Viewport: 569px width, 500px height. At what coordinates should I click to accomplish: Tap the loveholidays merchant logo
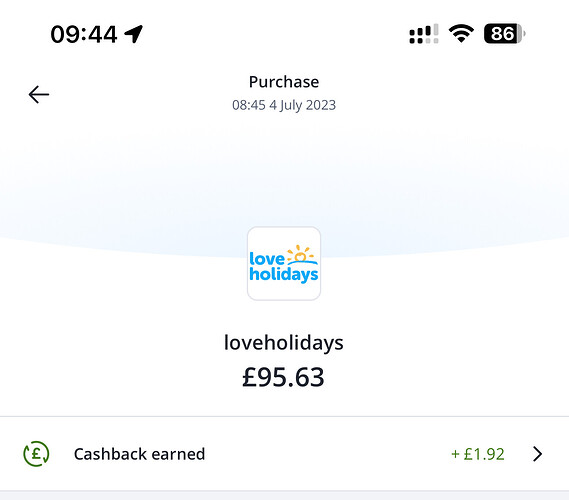pyautogui.click(x=284, y=263)
